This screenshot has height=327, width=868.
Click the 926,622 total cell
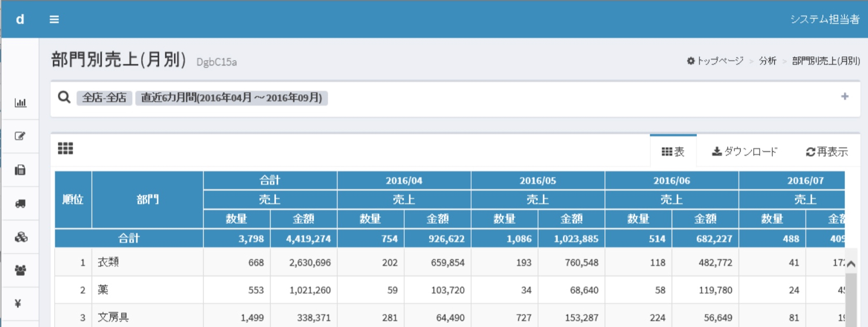[438, 239]
